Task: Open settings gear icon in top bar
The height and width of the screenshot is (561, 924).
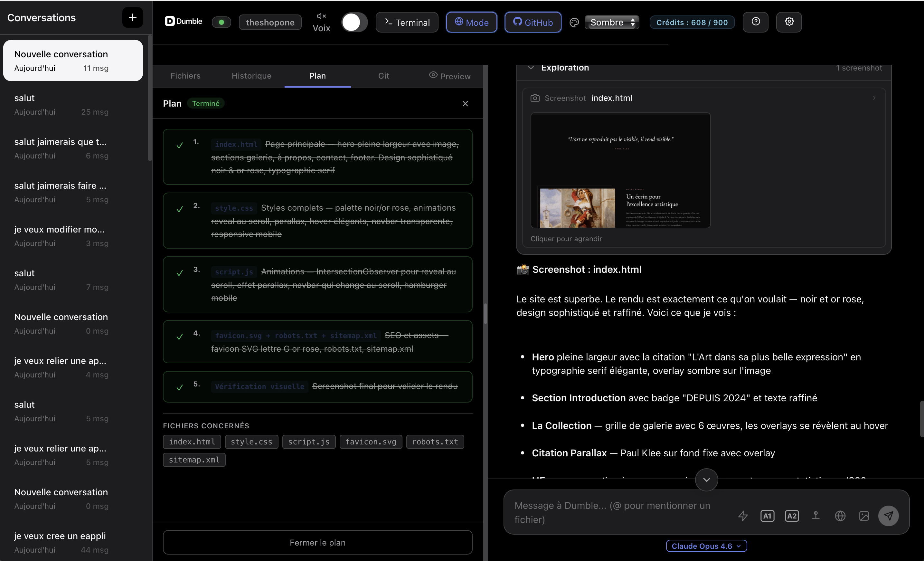Action: coord(789,22)
